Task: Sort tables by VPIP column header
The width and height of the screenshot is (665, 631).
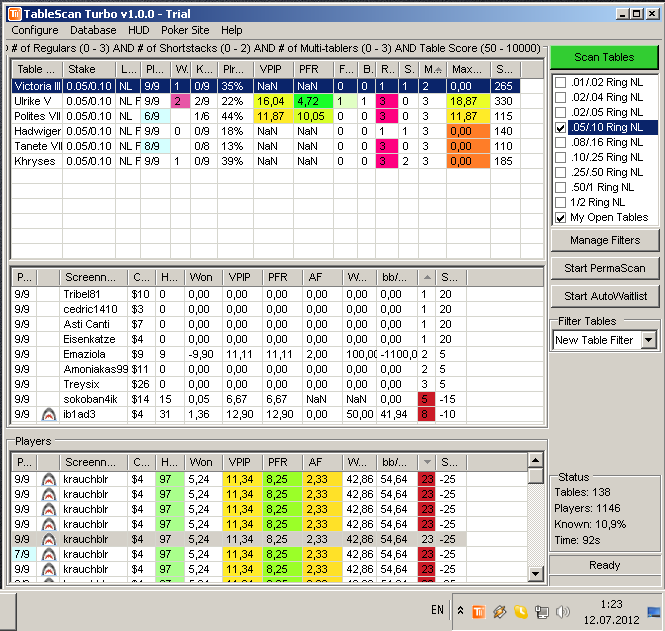Action: pyautogui.click(x=274, y=69)
